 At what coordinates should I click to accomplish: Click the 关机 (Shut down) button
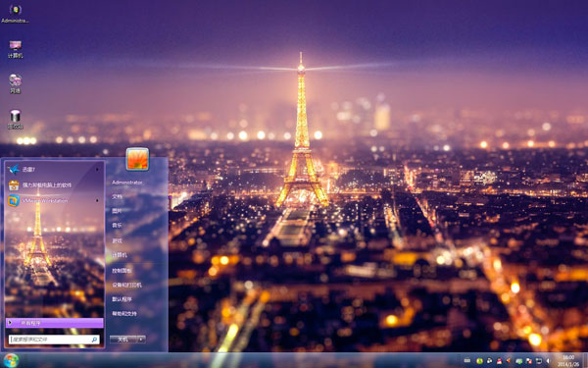[x=123, y=340]
